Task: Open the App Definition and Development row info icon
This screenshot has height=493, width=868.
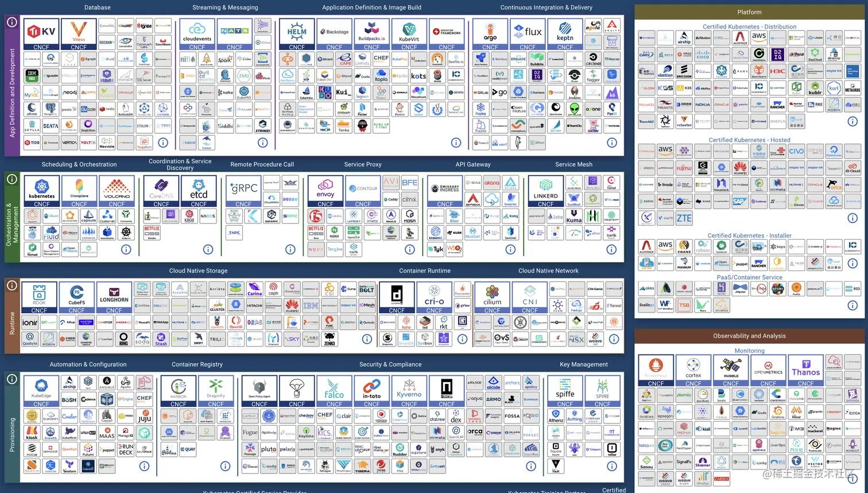Action: (11, 22)
